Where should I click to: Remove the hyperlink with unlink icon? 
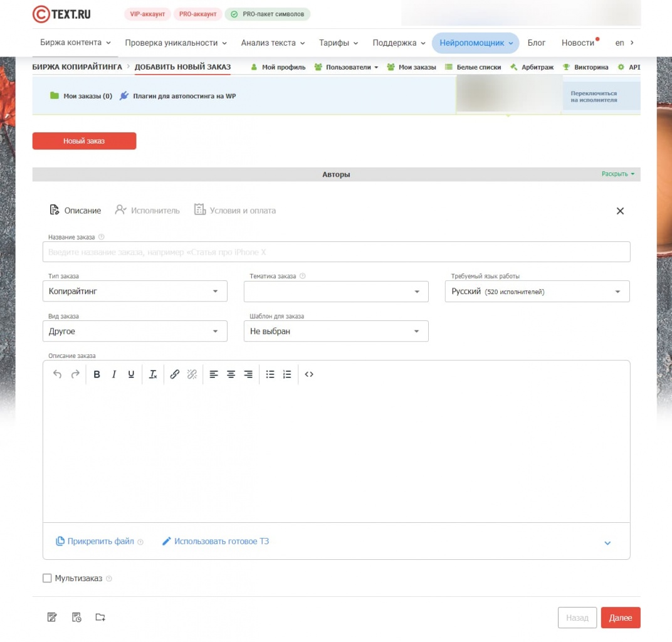click(192, 374)
